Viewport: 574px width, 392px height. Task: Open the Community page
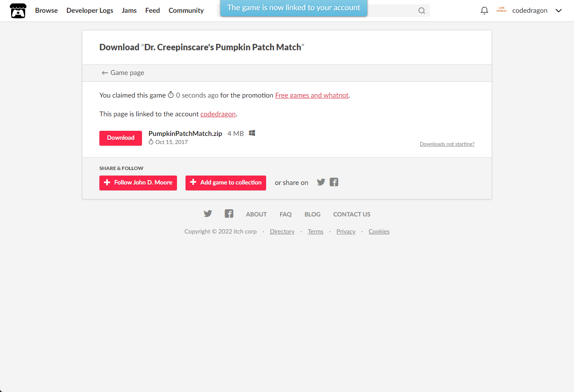click(x=186, y=11)
